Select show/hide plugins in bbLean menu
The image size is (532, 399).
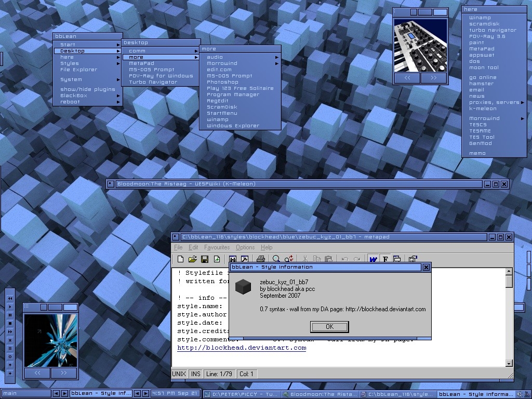pyautogui.click(x=87, y=89)
